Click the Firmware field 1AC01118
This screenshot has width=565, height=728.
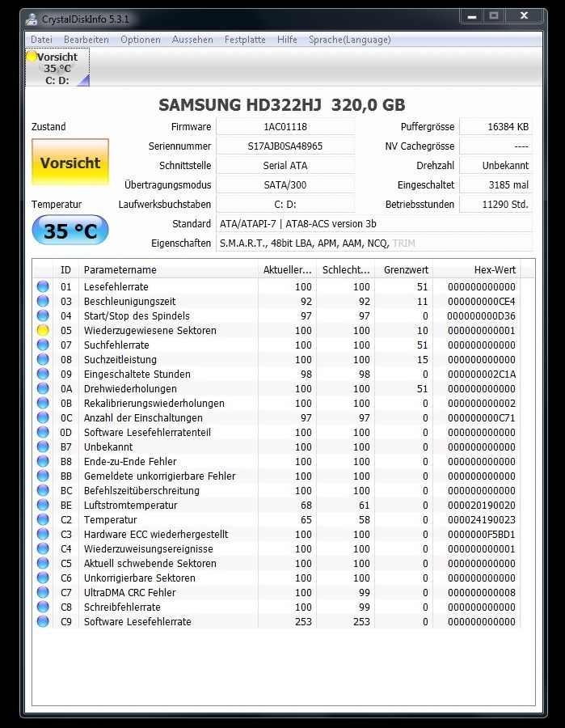[285, 126]
